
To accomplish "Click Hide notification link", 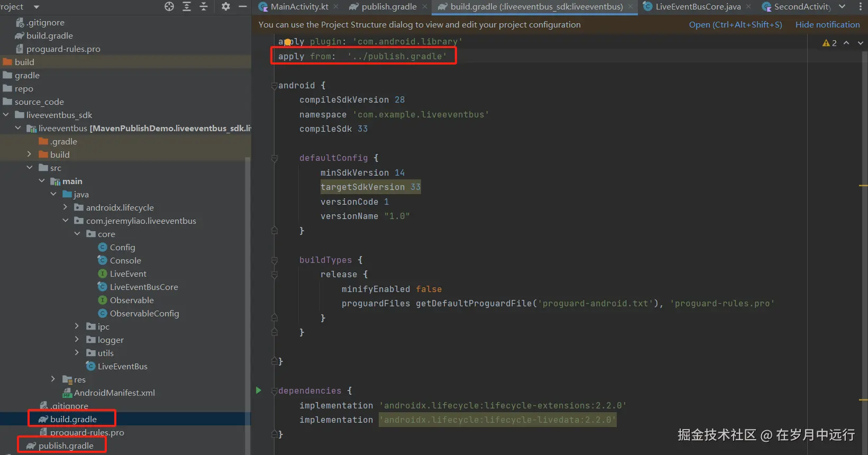I will (x=828, y=24).
